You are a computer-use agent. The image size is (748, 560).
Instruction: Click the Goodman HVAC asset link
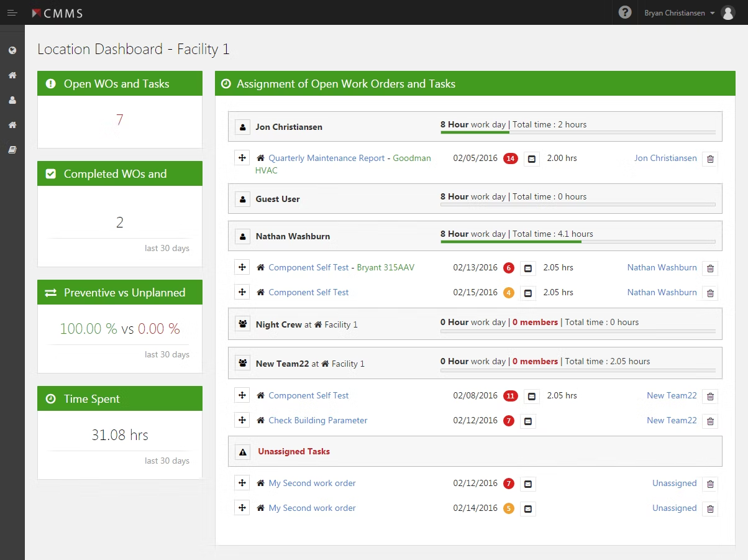click(x=412, y=158)
